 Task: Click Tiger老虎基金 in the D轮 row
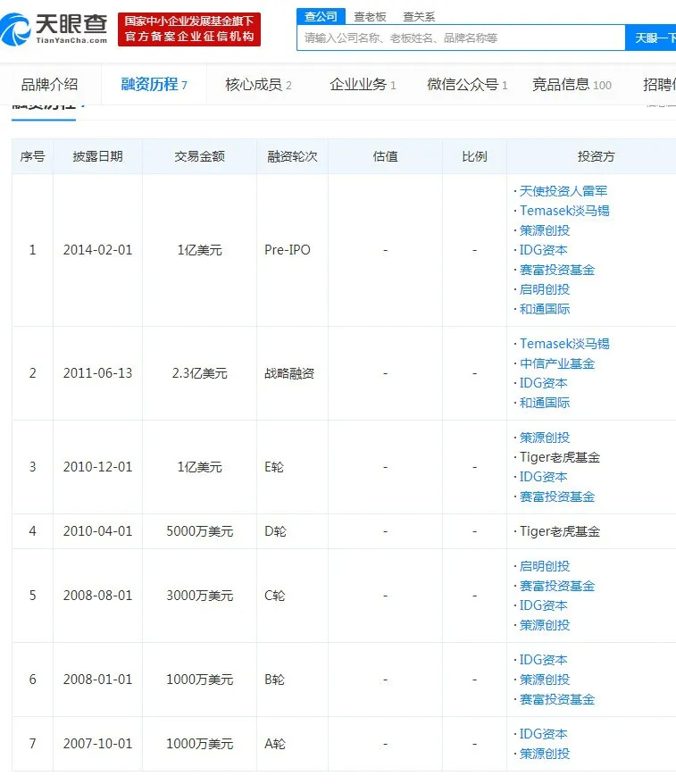tap(560, 531)
